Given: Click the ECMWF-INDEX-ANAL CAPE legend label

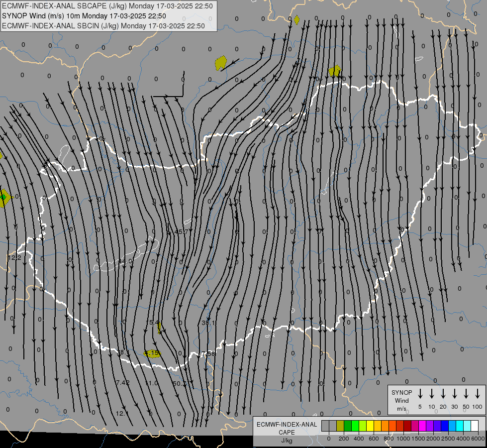Looking at the screenshot, I should pyautogui.click(x=287, y=429).
